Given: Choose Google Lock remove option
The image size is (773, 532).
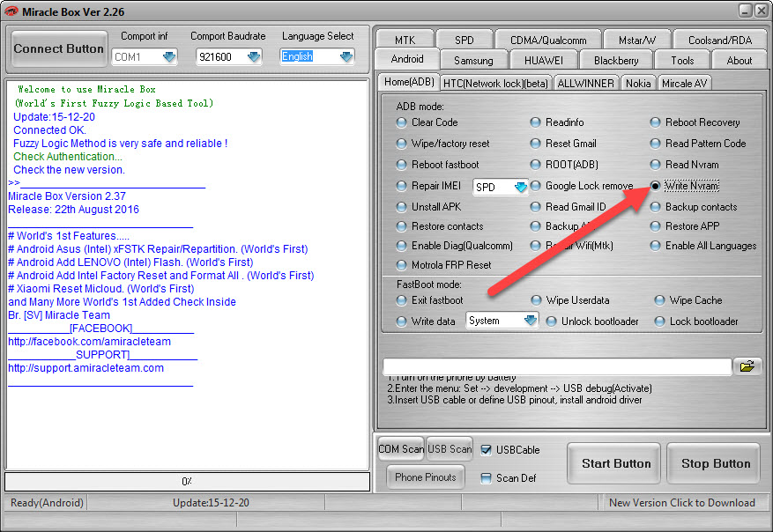Looking at the screenshot, I should tap(535, 186).
